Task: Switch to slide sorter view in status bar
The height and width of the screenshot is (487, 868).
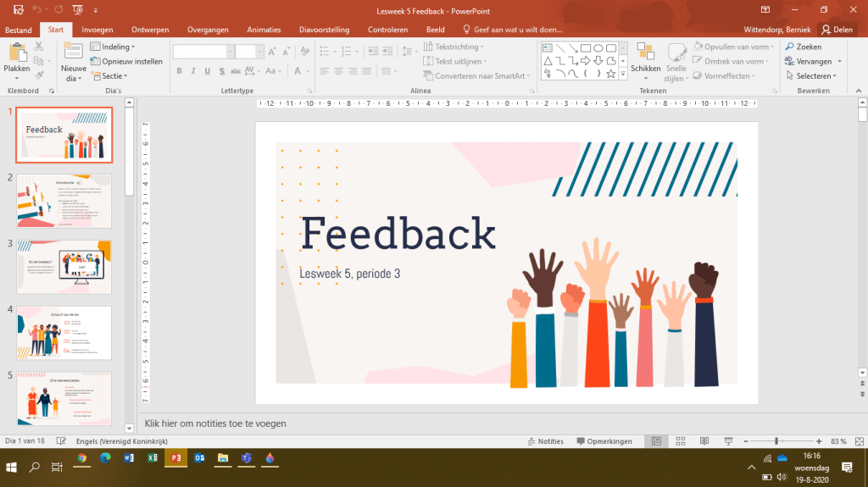Action: coord(680,441)
